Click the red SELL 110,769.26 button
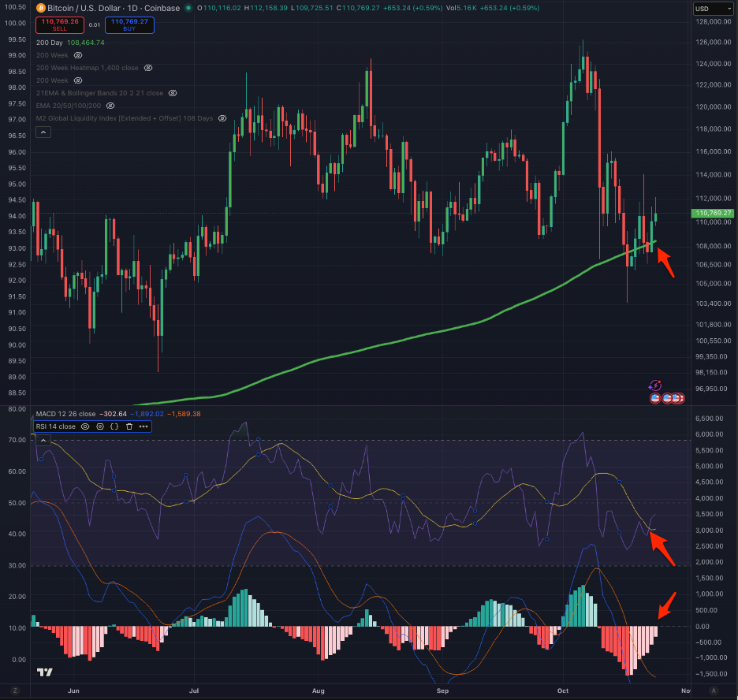Image resolution: width=738 pixels, height=700 pixels. tap(60, 25)
